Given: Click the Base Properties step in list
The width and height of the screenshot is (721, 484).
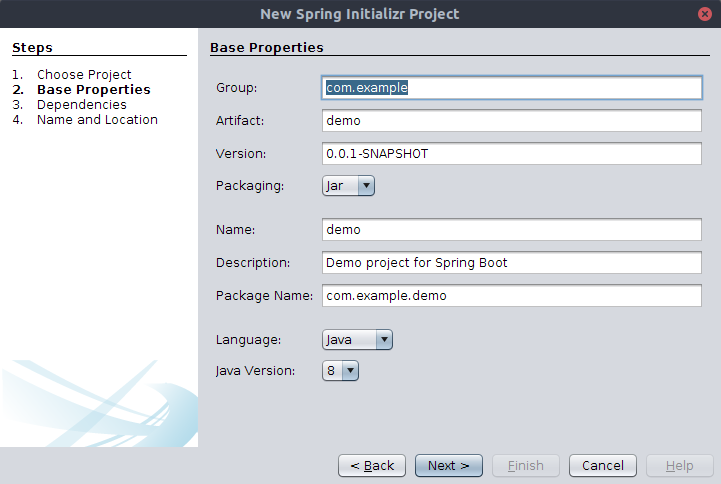Looking at the screenshot, I should click(x=94, y=89).
